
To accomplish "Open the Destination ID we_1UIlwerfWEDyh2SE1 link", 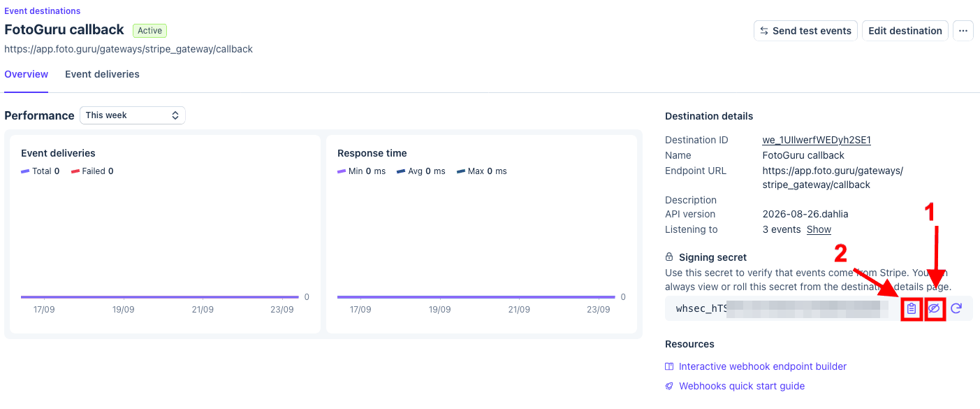I will click(817, 140).
